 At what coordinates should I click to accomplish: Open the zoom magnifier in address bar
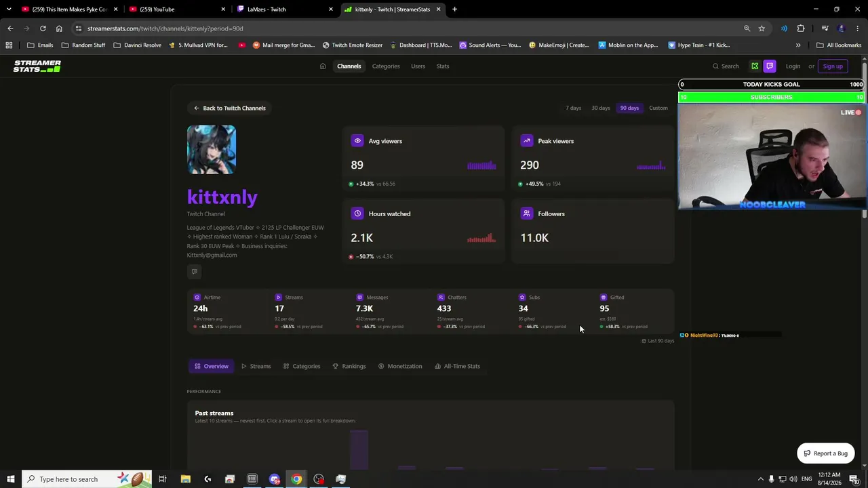(747, 28)
